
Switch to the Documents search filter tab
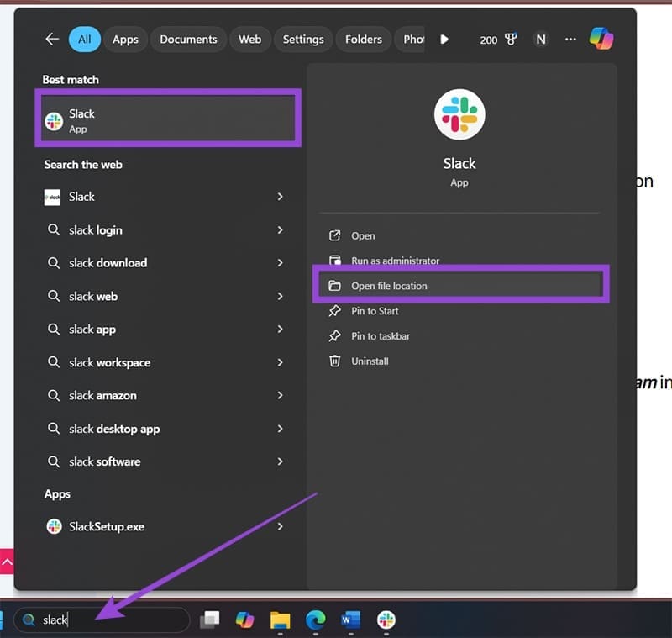(188, 39)
